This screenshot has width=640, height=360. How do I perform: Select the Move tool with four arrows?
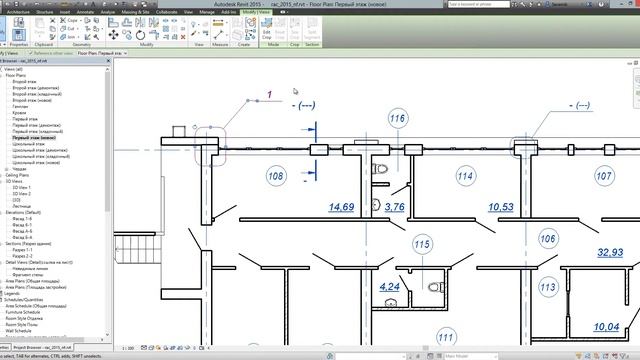click(113, 35)
